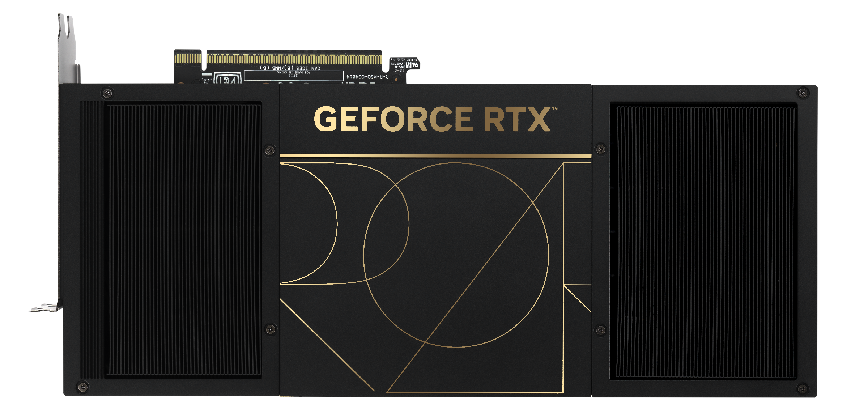
Task: Click the "R-R-MSO-CG4014" silkscreen code
Action: tap(367, 77)
